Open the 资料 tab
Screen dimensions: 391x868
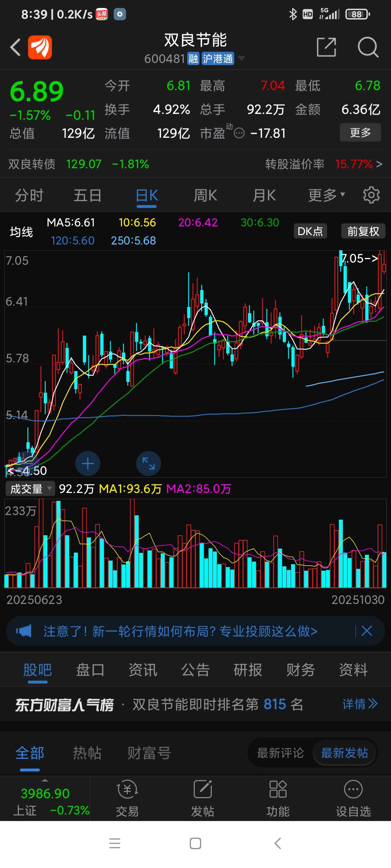(353, 670)
